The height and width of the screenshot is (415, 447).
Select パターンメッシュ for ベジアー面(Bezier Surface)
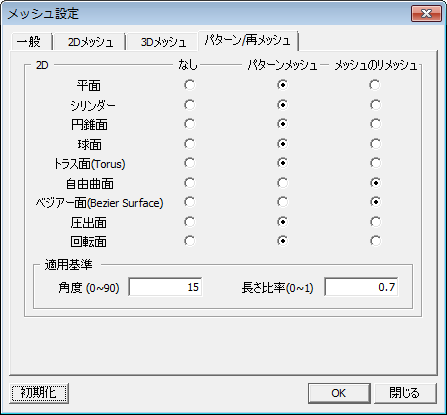point(282,202)
